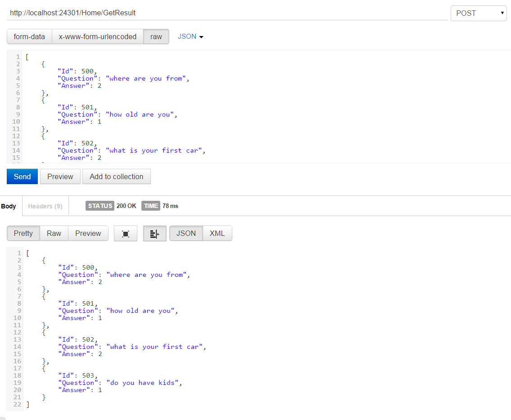511x420 pixels.
Task: Click Add to collection button
Action: pos(116,177)
